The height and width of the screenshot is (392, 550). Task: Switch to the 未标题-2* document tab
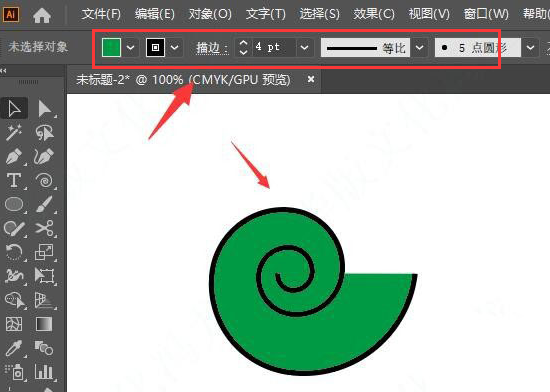tap(183, 80)
